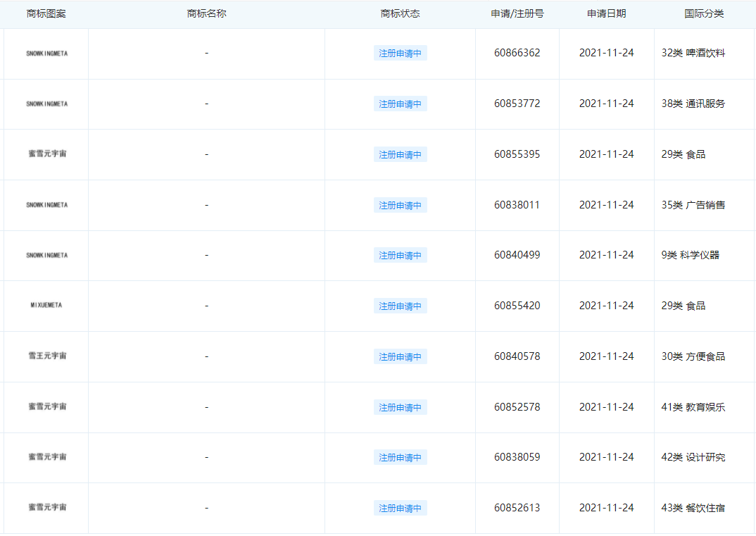Image resolution: width=756 pixels, height=536 pixels.
Task: Click date 2021-11-24 in MIXUEMETA row
Action: tap(606, 306)
